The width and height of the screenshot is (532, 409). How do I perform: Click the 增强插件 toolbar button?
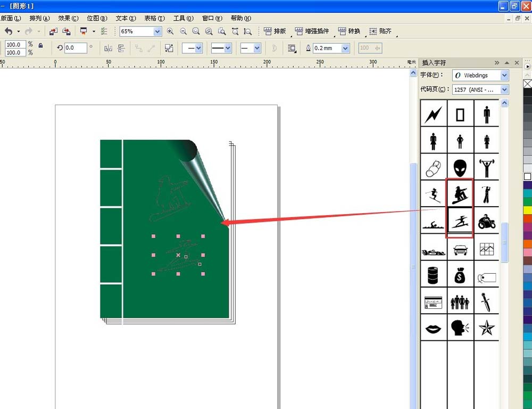click(x=312, y=31)
